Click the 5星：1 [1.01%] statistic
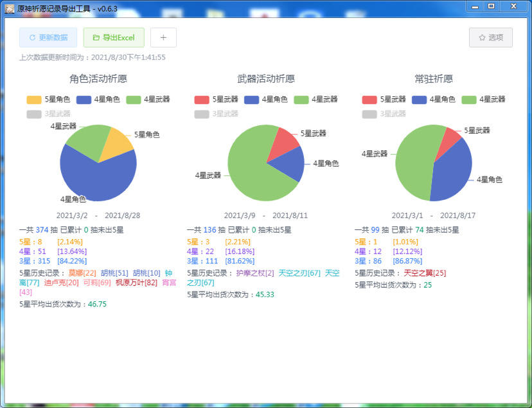This screenshot has width=532, height=408. (386, 242)
